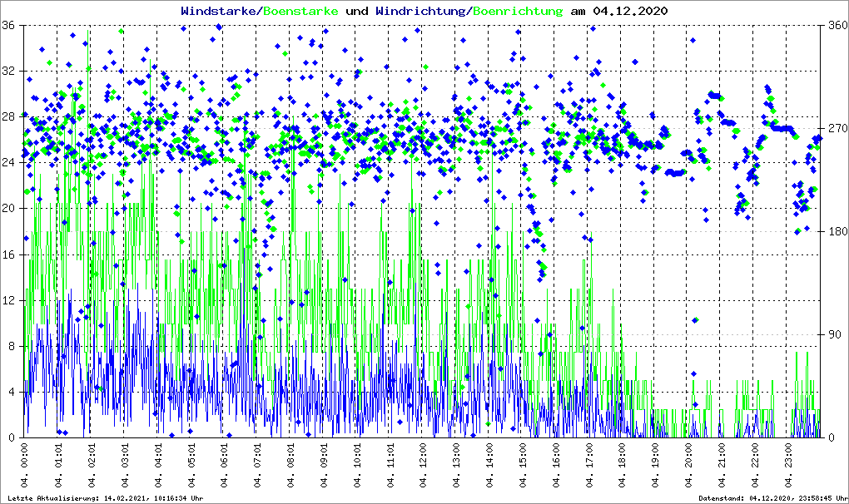The height and width of the screenshot is (504, 849).
Task: Select the 04. 18:00 time axis label
Action: (x=622, y=467)
